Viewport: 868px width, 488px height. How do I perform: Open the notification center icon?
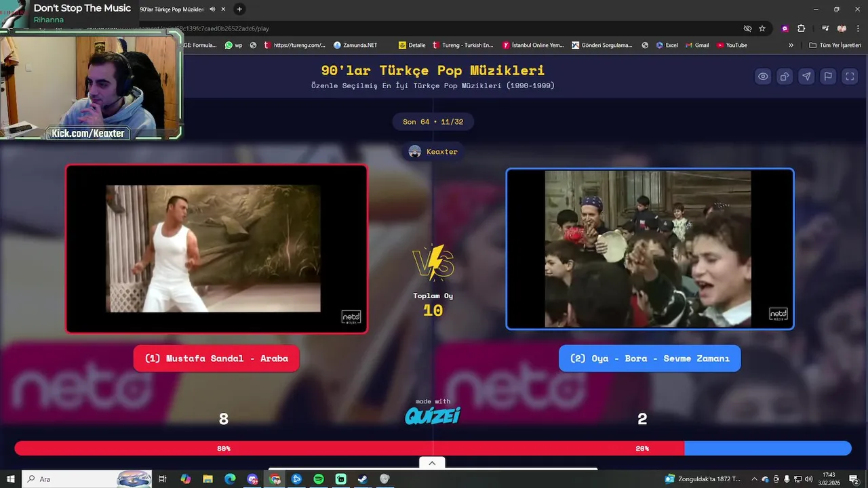pos(854,479)
